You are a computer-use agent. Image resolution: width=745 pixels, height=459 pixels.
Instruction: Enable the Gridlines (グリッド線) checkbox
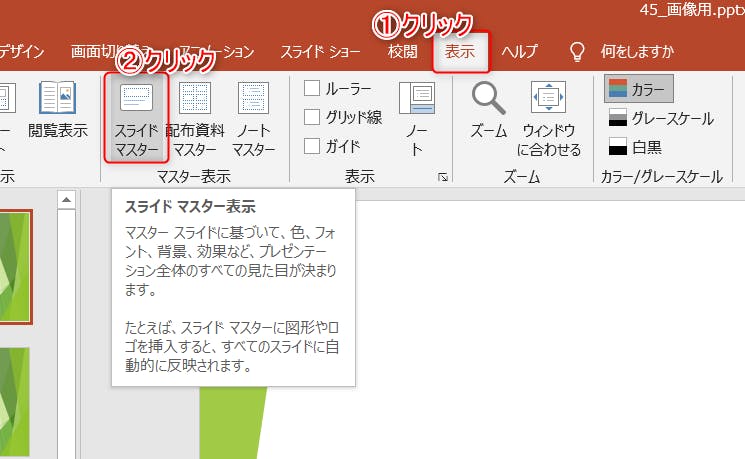coord(313,117)
